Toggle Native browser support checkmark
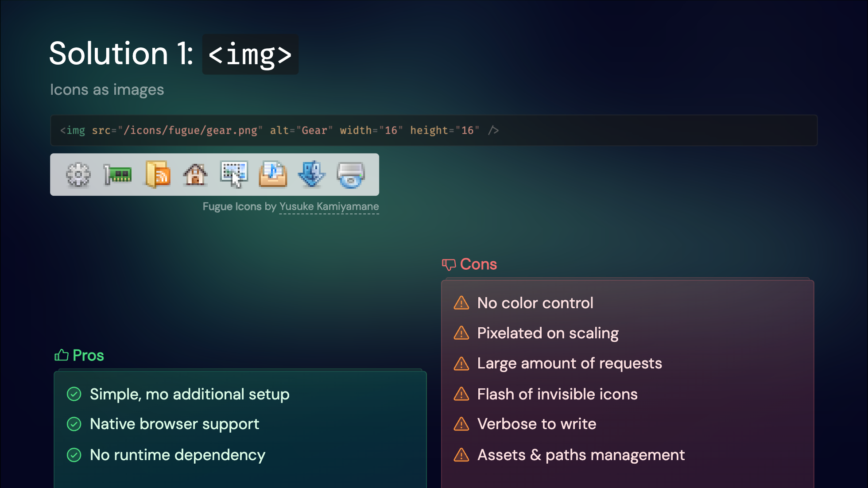The image size is (868, 488). tap(74, 424)
